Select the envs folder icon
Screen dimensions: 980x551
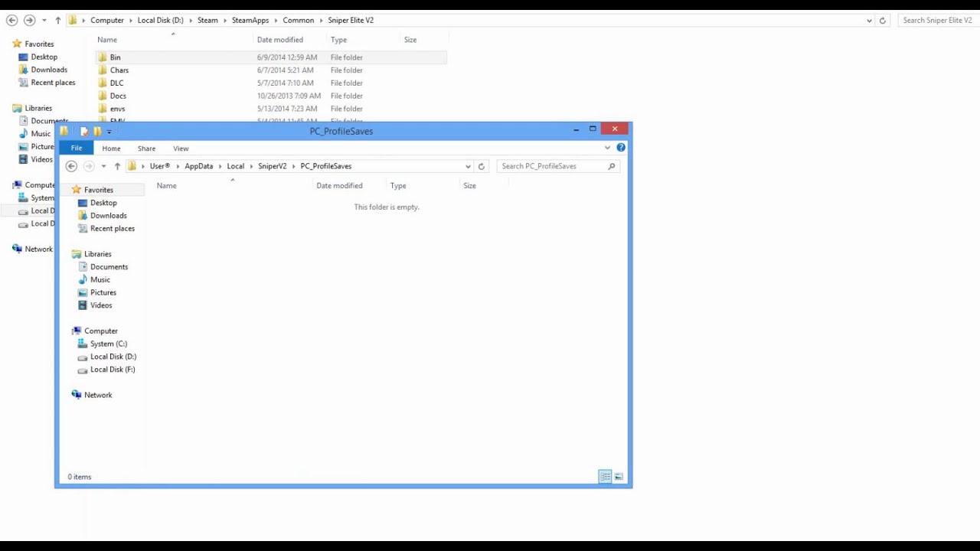coord(103,109)
